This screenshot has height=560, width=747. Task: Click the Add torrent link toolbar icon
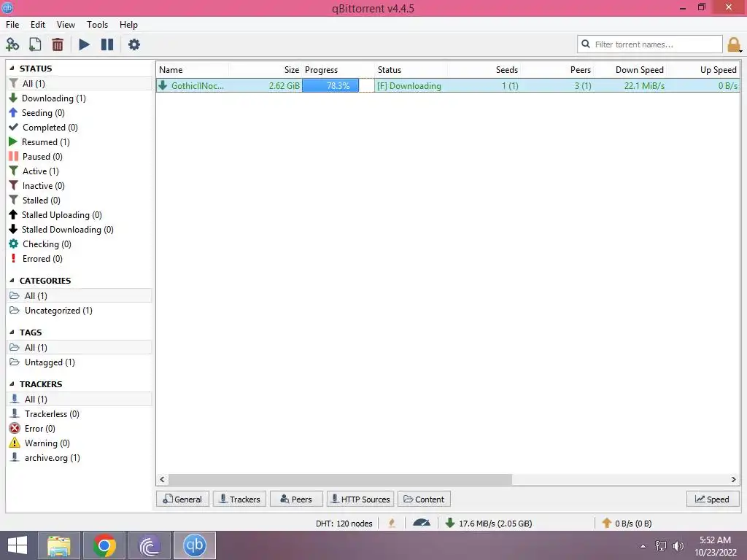[12, 44]
